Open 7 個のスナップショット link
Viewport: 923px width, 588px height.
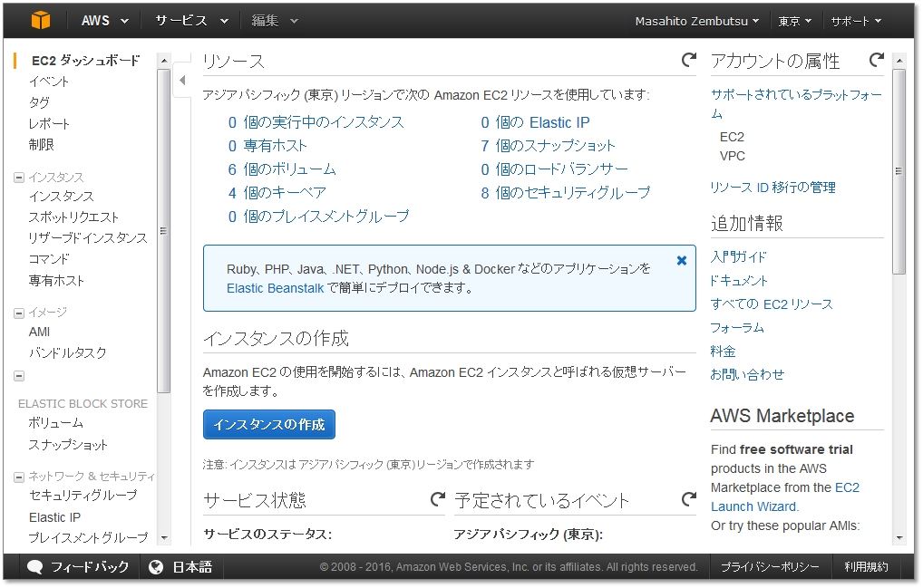pyautogui.click(x=548, y=146)
